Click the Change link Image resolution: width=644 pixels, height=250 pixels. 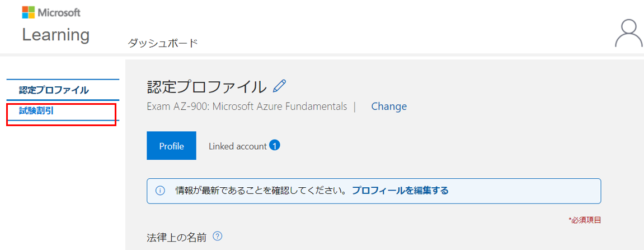pyautogui.click(x=389, y=107)
